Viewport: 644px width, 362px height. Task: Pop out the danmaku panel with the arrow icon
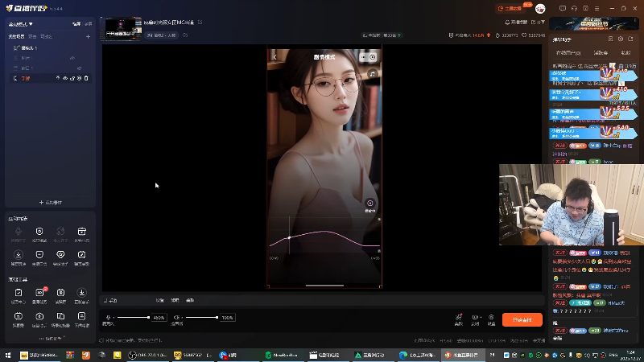click(631, 39)
